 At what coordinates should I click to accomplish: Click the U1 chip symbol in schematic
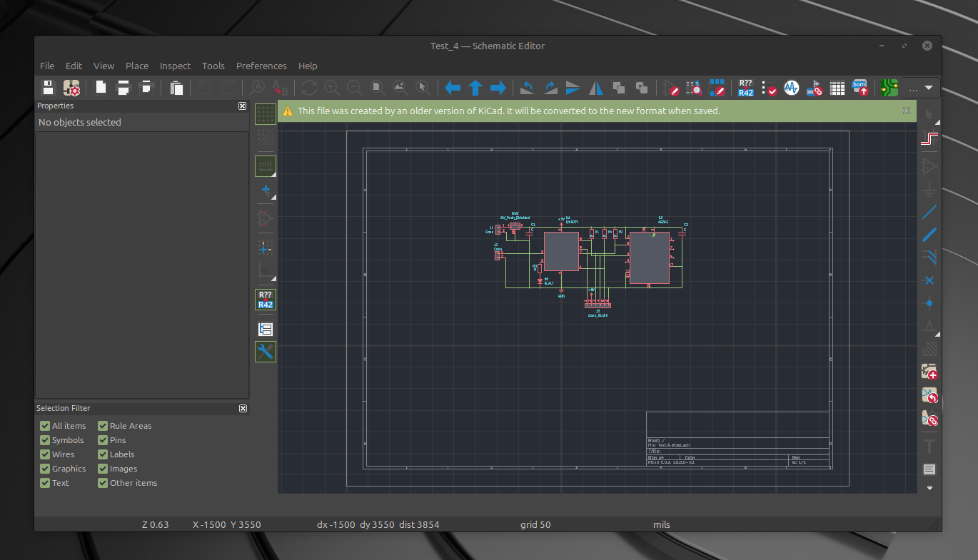click(561, 251)
